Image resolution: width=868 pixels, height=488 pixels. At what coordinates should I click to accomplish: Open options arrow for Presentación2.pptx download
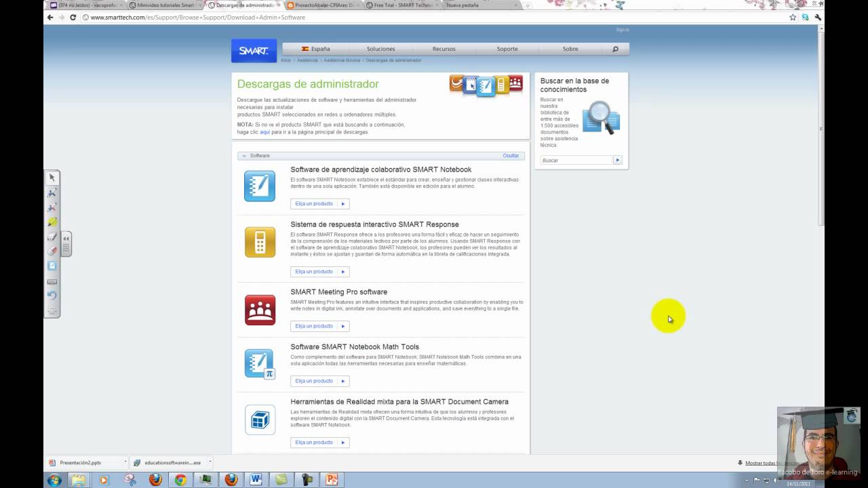pos(125,462)
